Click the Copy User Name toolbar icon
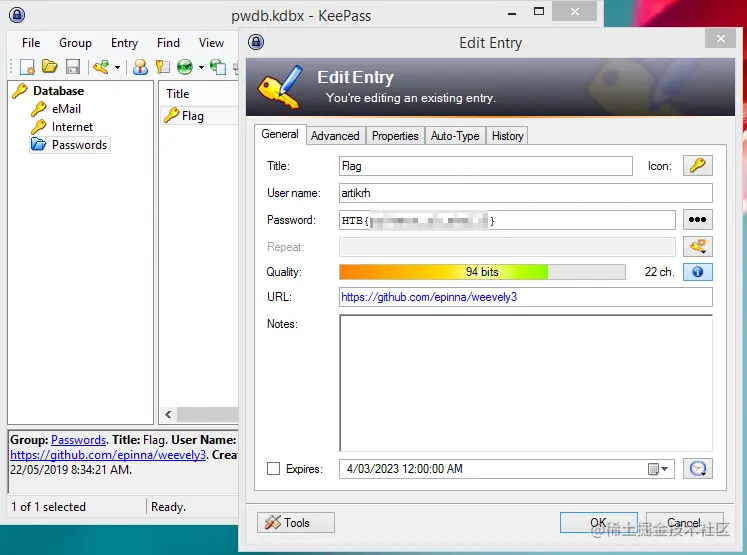Screen dimensions: 747x555 (x=140, y=67)
